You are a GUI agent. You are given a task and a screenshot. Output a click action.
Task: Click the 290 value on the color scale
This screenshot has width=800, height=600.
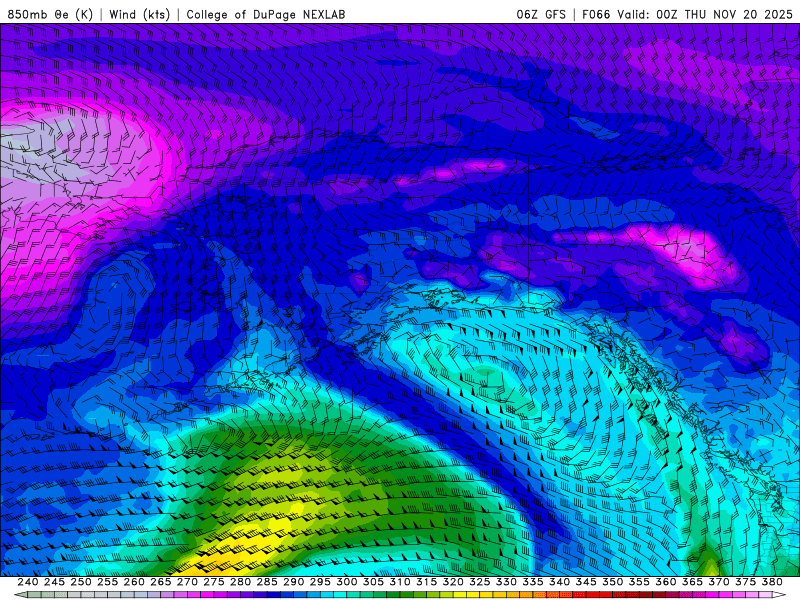point(293,582)
